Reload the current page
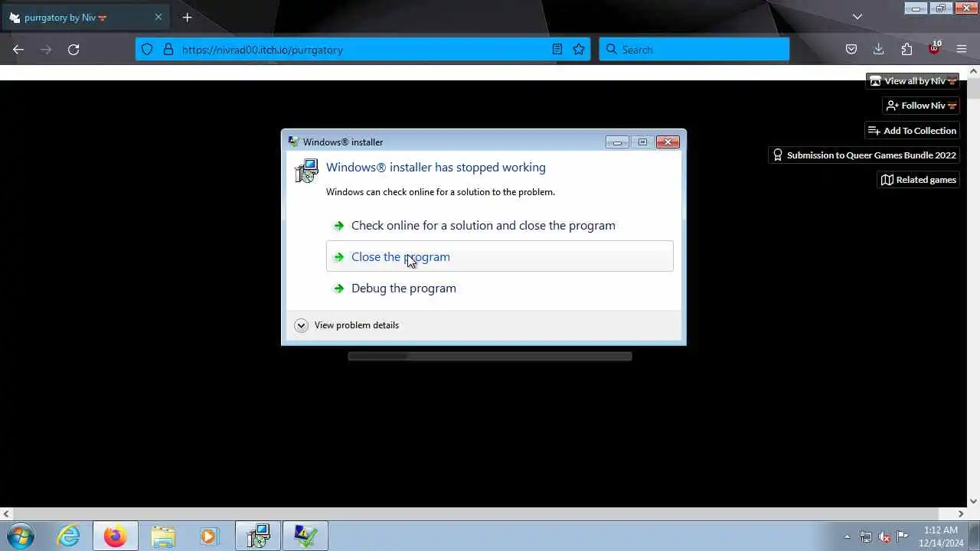The image size is (980, 551). [x=73, y=50]
